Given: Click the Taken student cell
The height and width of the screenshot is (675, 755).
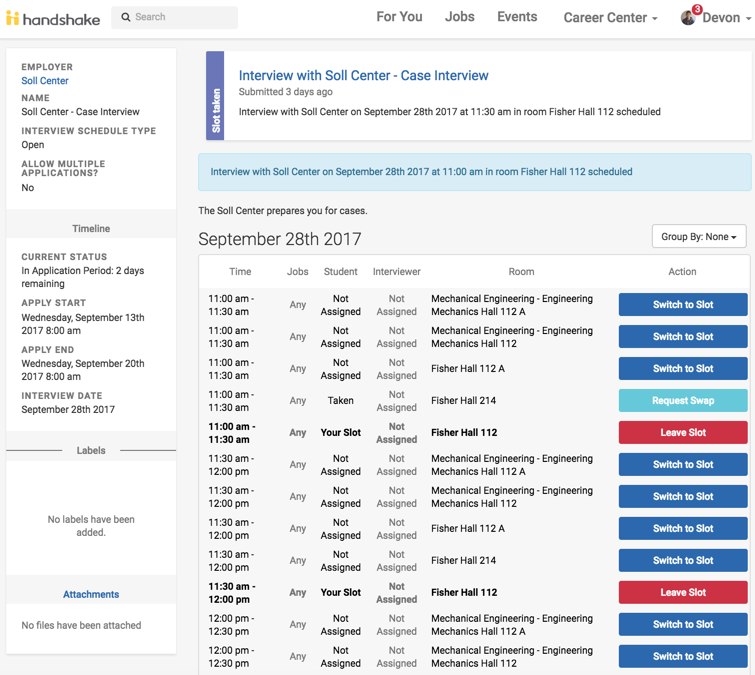Looking at the screenshot, I should click(x=340, y=401).
